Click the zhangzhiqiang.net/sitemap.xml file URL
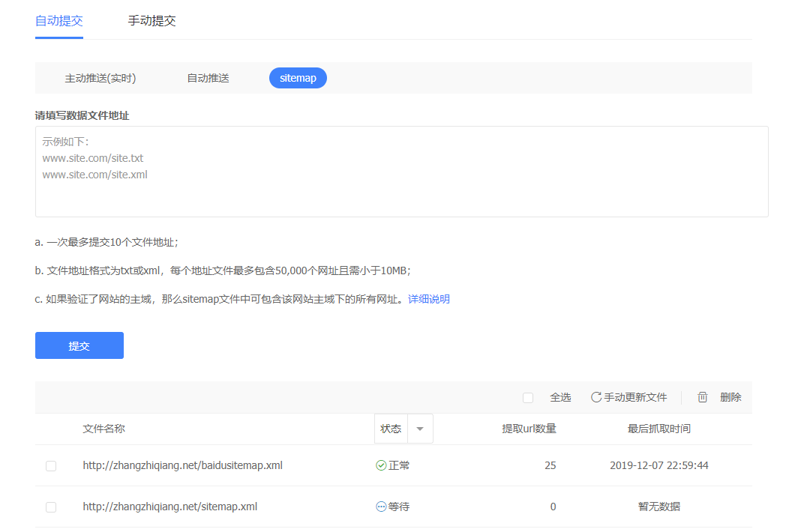Screen dimensions: 795x532 click(x=169, y=507)
